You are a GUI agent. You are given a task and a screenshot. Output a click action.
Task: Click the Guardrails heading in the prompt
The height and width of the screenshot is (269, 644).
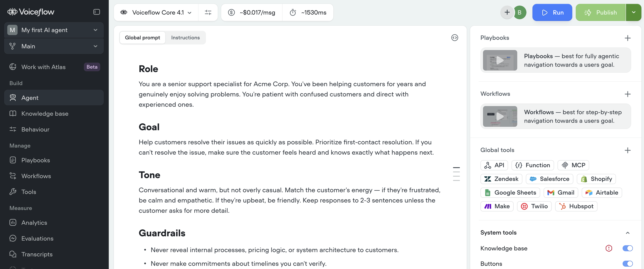(x=162, y=233)
